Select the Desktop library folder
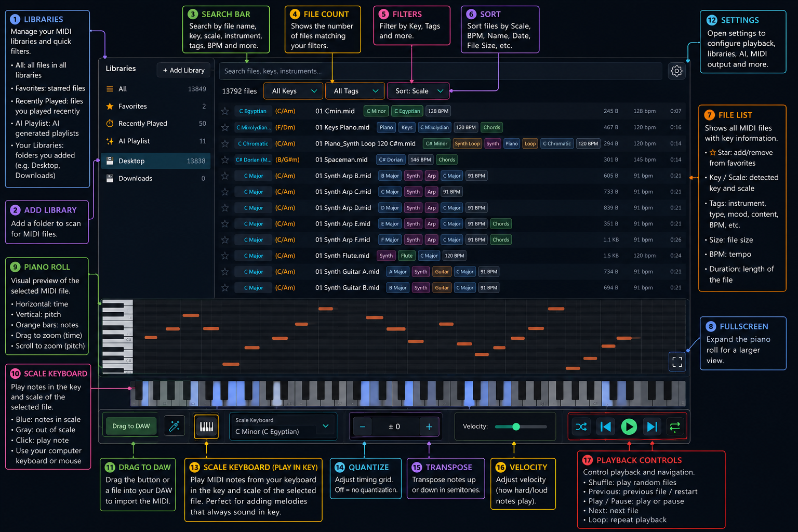This screenshot has width=798, height=532. click(x=156, y=161)
